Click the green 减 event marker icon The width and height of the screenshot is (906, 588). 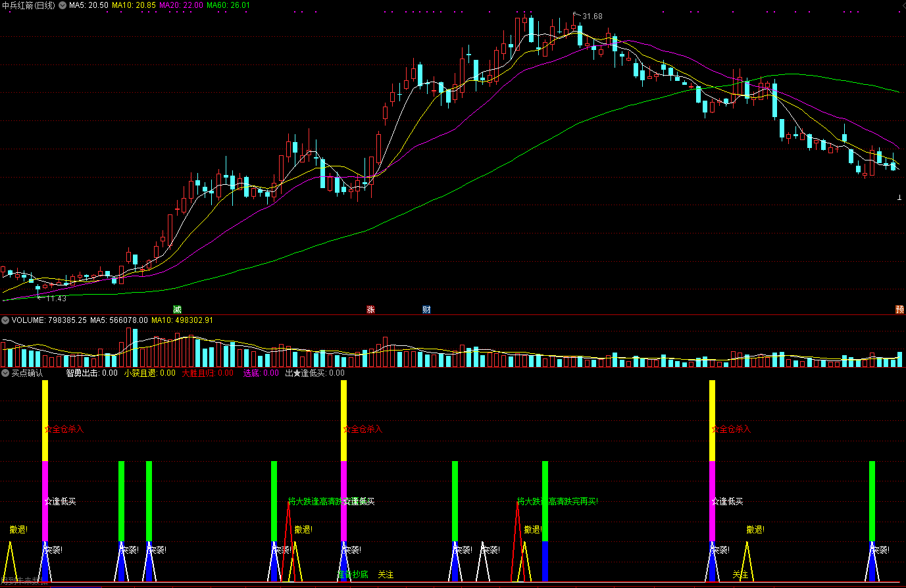177,310
